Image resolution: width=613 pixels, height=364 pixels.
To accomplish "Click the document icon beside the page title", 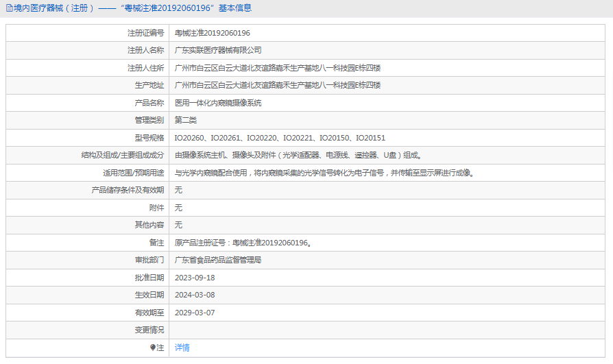I will click(9, 8).
